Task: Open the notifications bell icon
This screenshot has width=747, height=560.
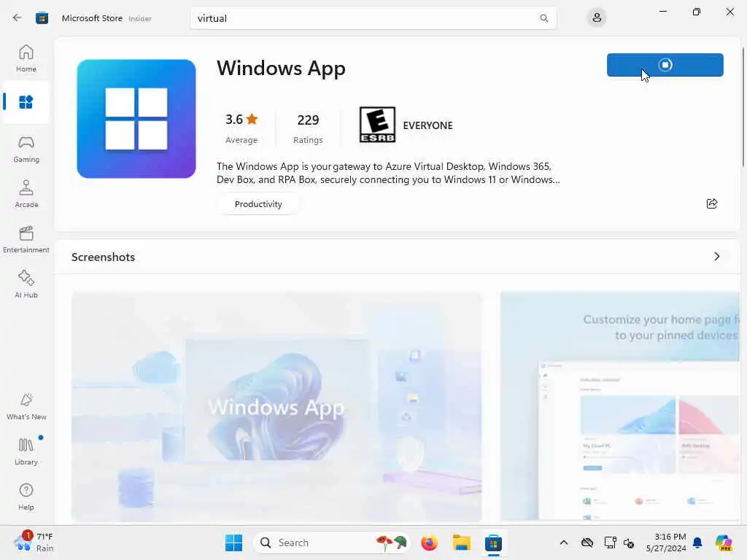Action: click(697, 542)
